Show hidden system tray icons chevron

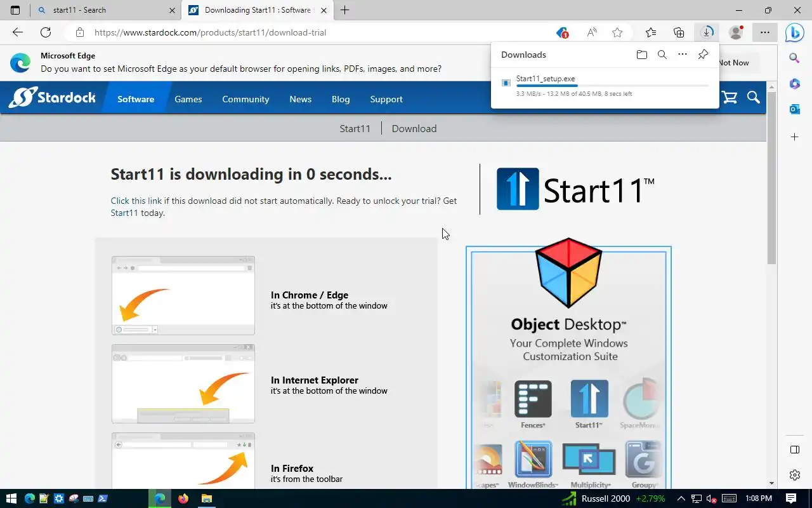[x=681, y=498]
